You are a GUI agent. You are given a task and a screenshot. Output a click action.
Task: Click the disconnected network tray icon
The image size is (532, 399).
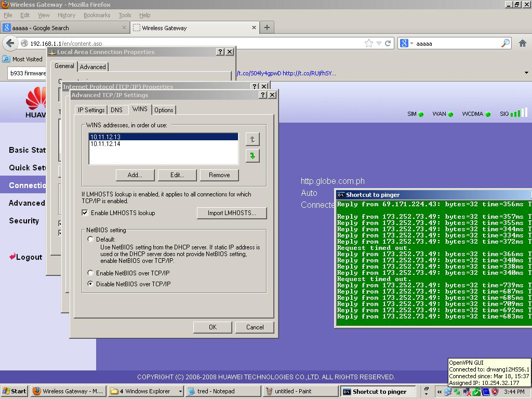(x=467, y=392)
